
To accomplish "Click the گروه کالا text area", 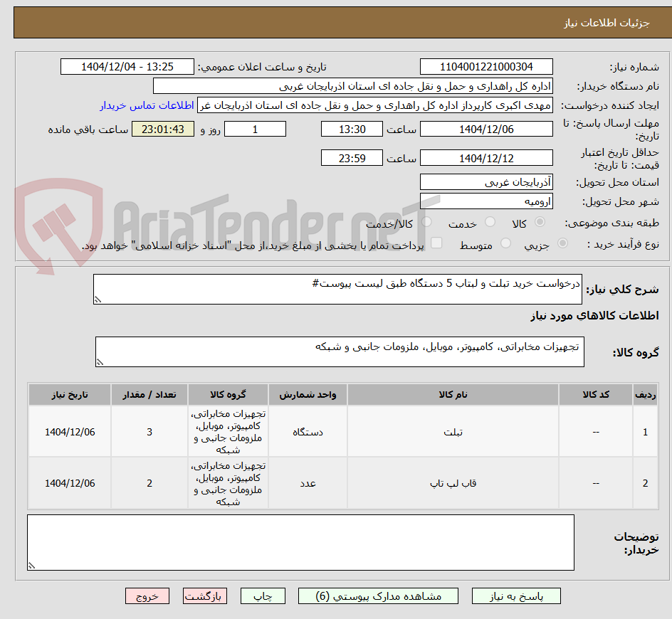I will click(340, 351).
